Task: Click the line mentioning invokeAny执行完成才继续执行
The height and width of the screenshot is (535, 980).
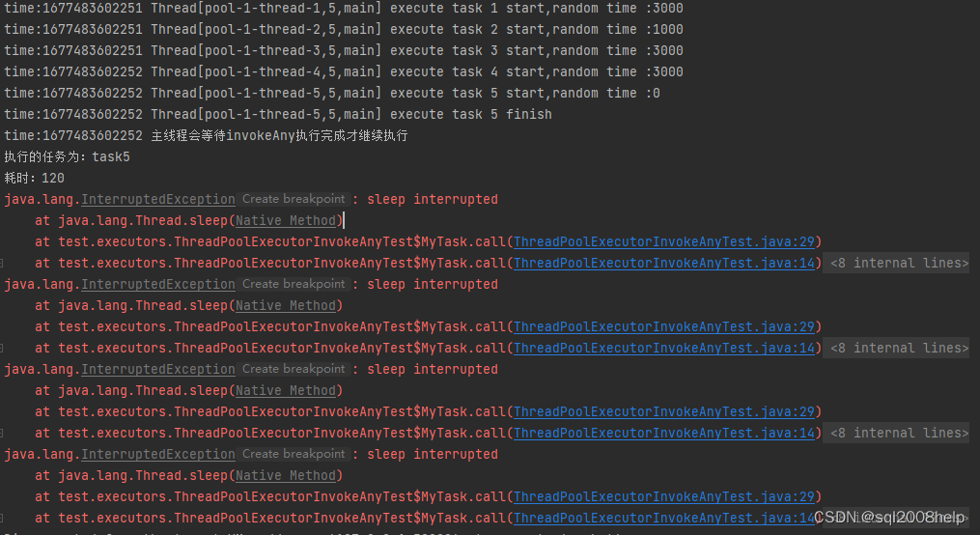Action: tap(206, 135)
